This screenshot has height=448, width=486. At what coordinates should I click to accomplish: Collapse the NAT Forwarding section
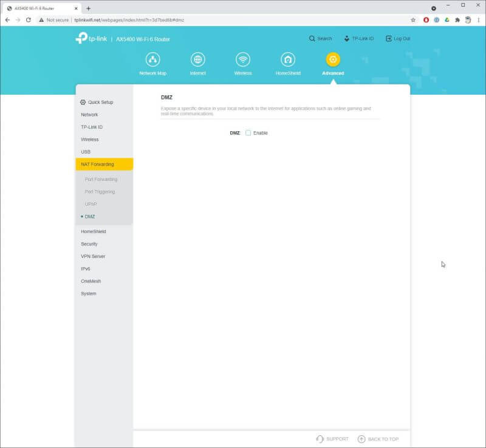click(104, 164)
